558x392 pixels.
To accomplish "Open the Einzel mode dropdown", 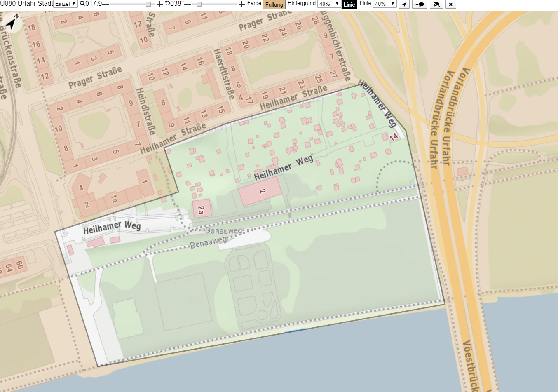I will (66, 4).
